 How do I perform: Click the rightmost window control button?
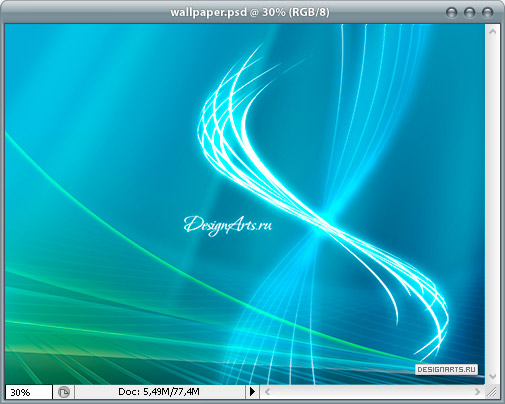click(x=487, y=13)
